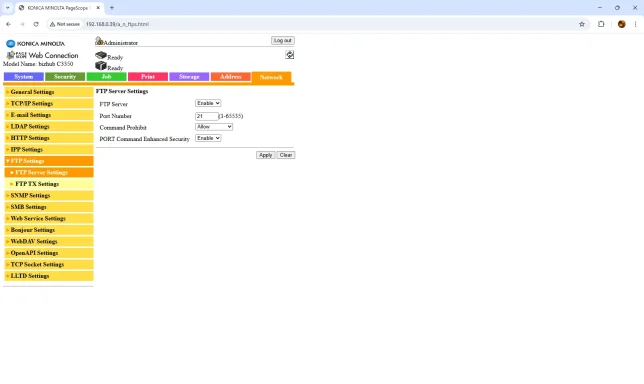Open Web Service Settings in sidebar

[49, 218]
